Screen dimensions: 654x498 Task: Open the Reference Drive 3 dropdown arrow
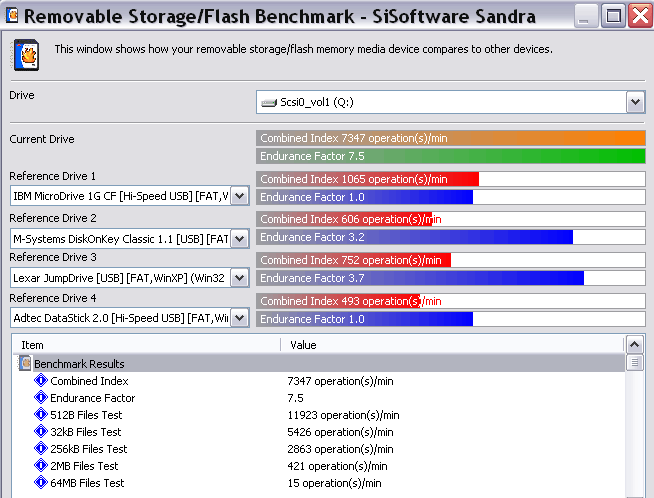point(239,278)
